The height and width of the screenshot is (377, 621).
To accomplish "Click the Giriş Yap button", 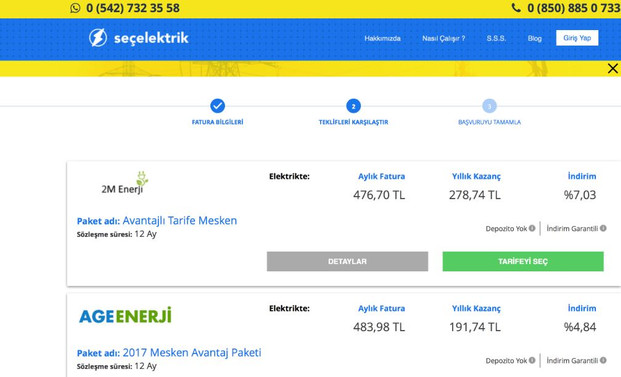I will [577, 38].
